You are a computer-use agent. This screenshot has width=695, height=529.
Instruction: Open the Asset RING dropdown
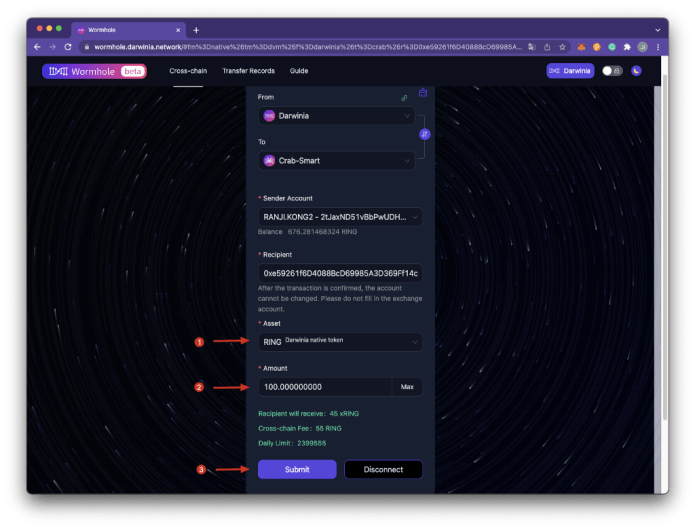pyautogui.click(x=340, y=342)
